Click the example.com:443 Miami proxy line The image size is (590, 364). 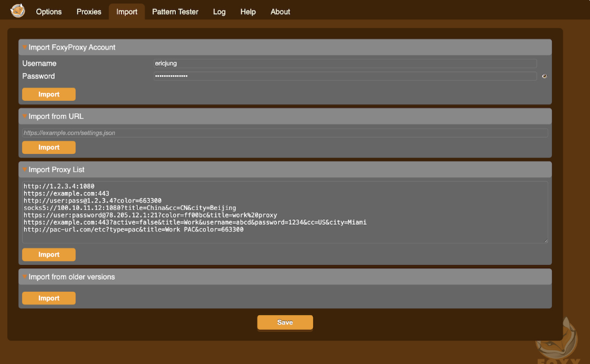(195, 222)
